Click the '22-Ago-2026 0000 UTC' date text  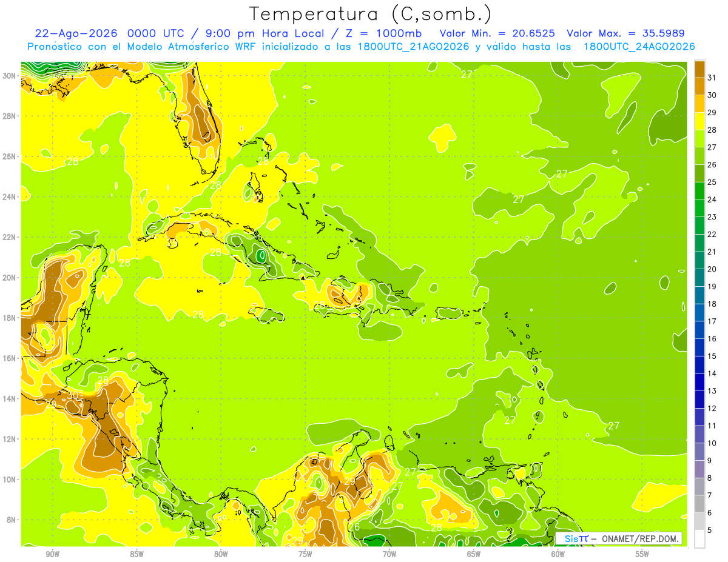click(109, 33)
